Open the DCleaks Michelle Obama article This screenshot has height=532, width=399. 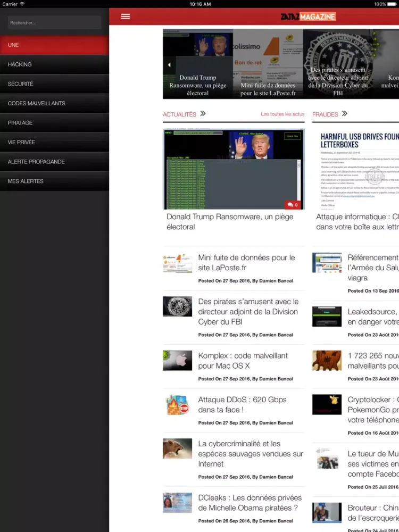[250, 503]
